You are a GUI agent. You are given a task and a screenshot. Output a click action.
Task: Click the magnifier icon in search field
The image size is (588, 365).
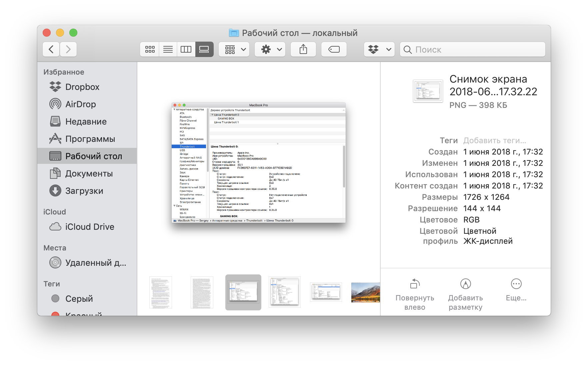(407, 50)
